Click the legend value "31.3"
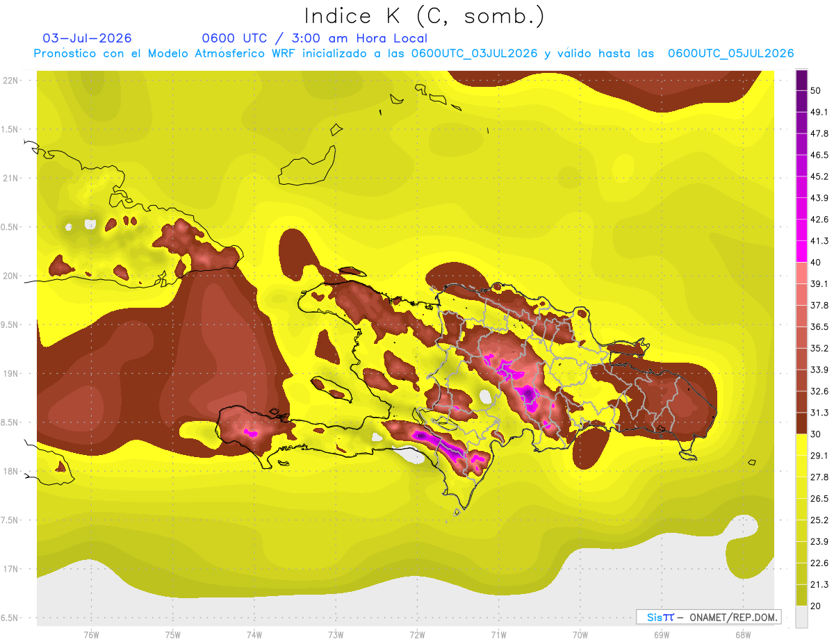834x644 pixels. pyautogui.click(x=819, y=413)
